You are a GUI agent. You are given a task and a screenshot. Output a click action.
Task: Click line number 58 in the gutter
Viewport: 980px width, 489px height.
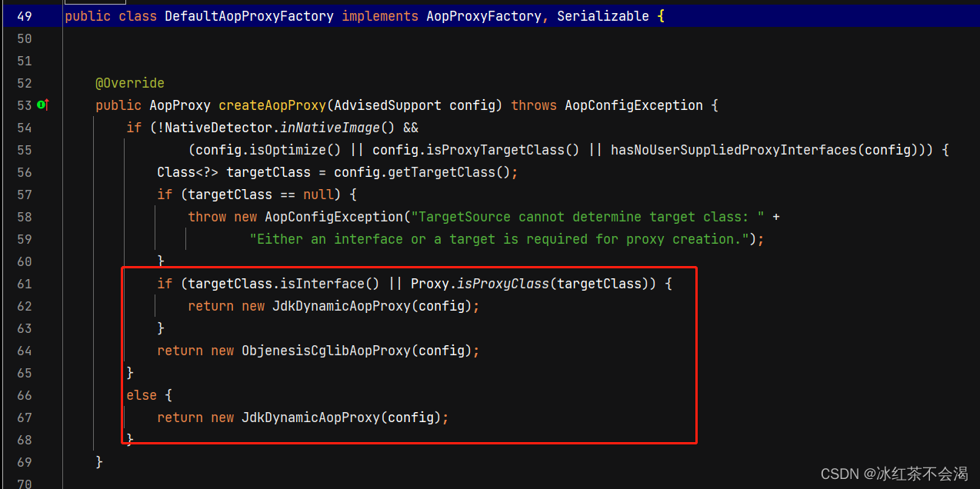click(24, 217)
